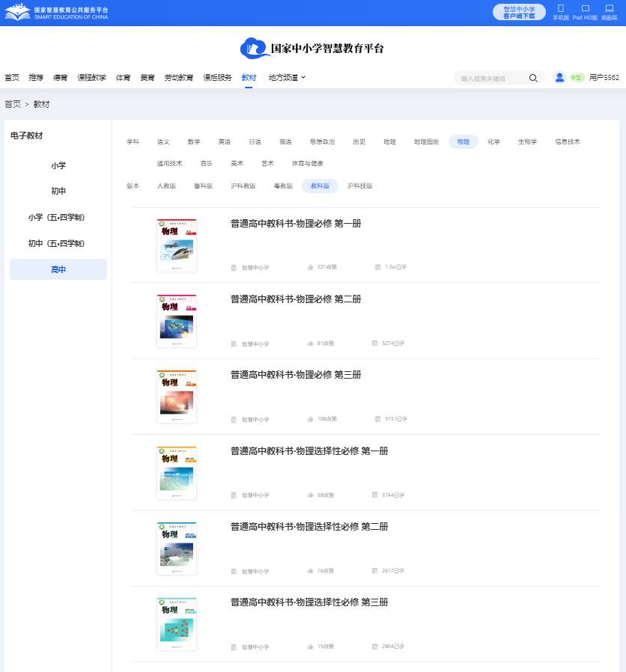Open the Pad HD版 tablet icon
Image resolution: width=626 pixels, height=672 pixels.
coord(585,9)
